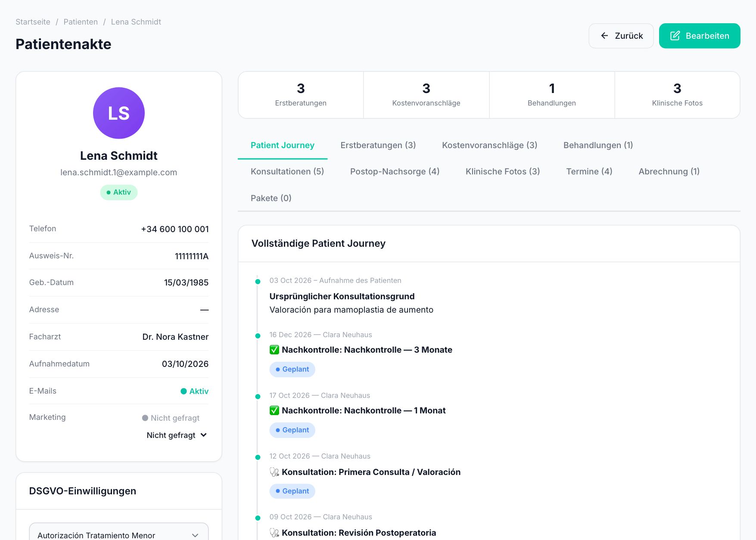Open the Termine (4) tab
The height and width of the screenshot is (540, 756).
pyautogui.click(x=589, y=171)
